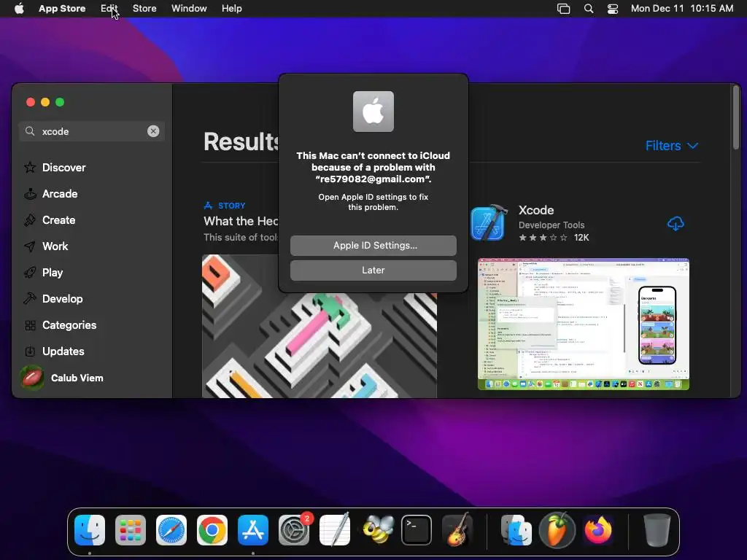Go to the Work section
Image resolution: width=747 pixels, height=560 pixels.
[55, 246]
